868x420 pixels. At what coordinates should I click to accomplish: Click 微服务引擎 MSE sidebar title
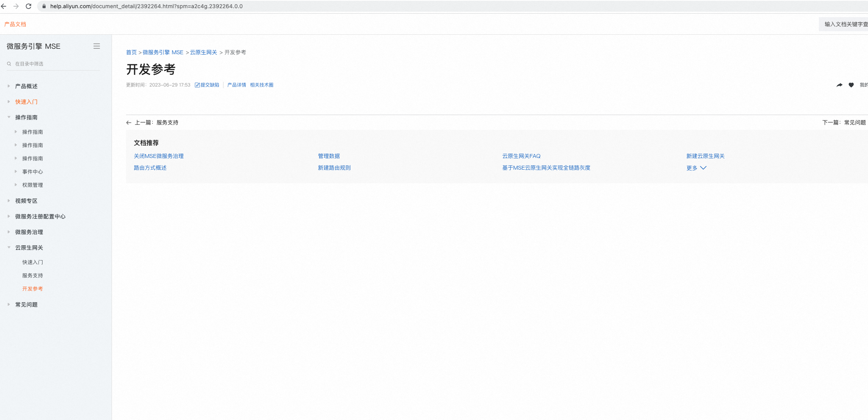(x=34, y=46)
